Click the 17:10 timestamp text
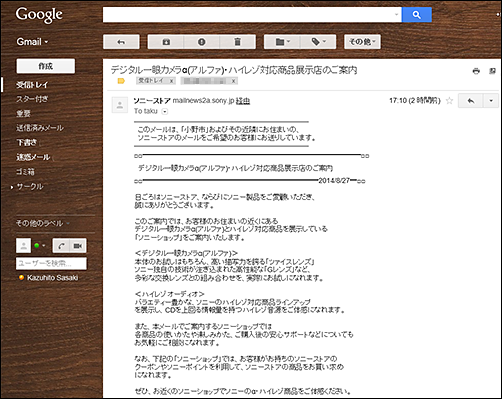 point(415,101)
